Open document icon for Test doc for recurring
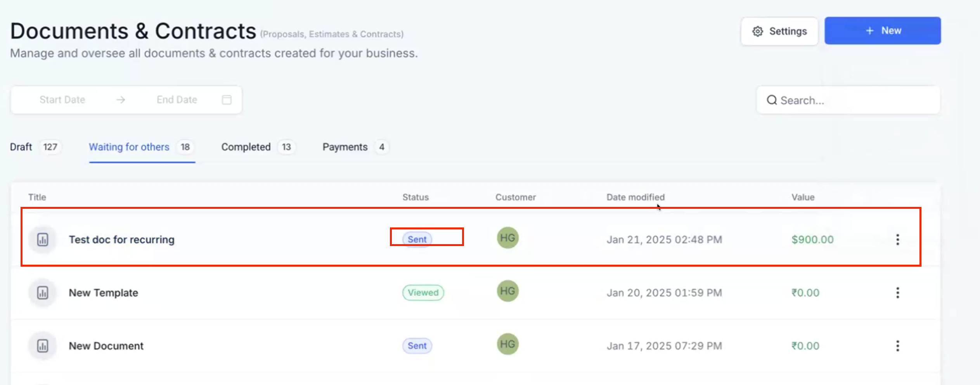 (x=43, y=239)
